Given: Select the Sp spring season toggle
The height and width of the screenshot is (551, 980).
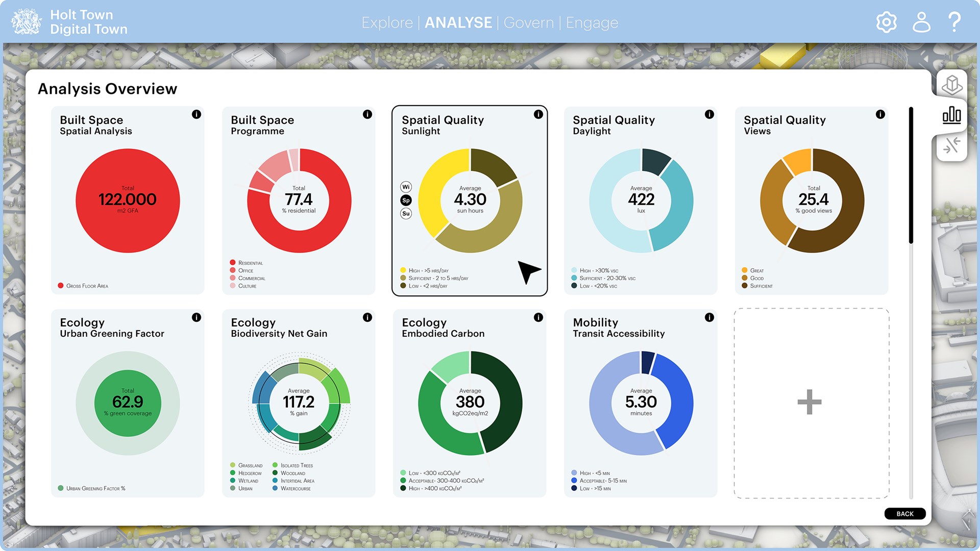Looking at the screenshot, I should coord(406,201).
